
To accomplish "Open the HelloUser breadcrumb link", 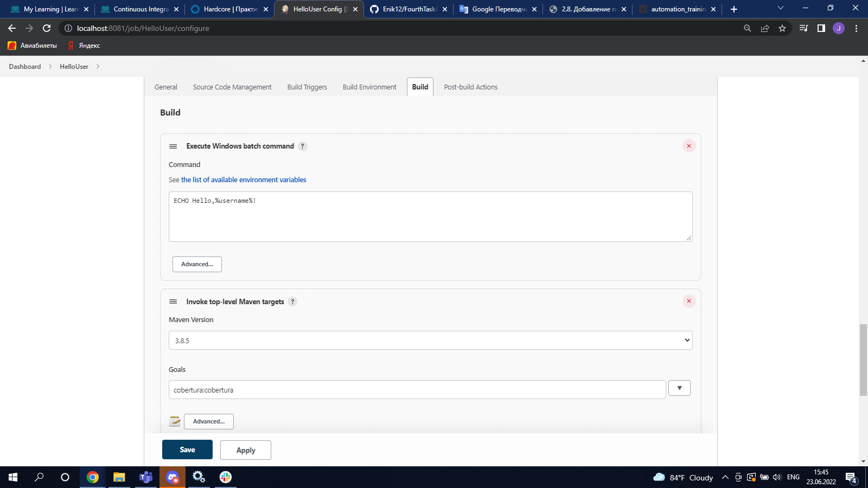I will pos(74,67).
